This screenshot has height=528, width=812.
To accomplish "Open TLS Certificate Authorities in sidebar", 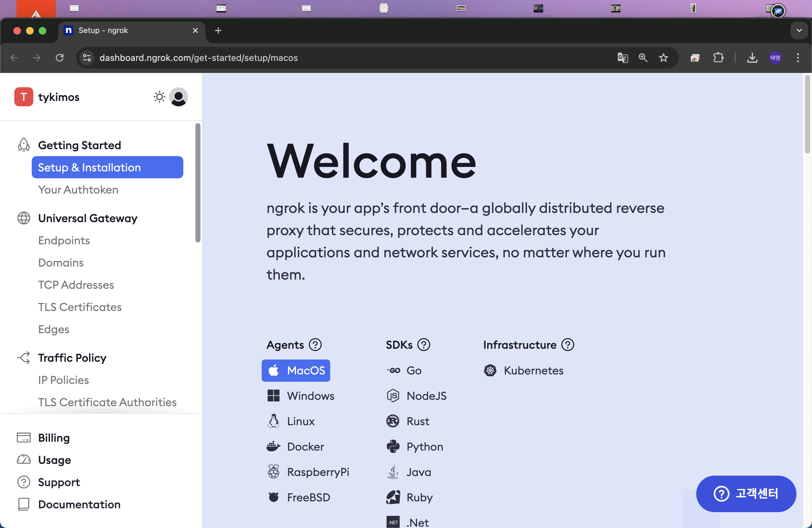I will pyautogui.click(x=107, y=402).
